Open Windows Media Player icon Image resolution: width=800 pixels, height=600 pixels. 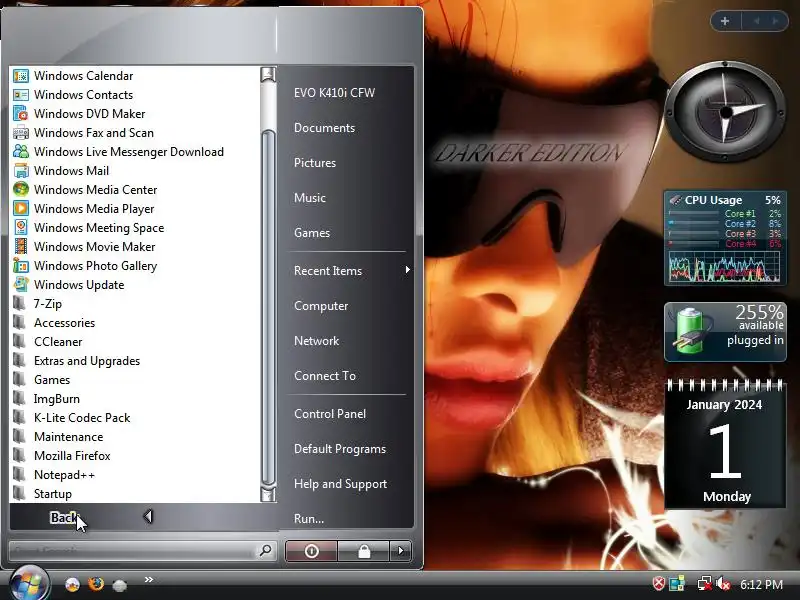coord(21,209)
